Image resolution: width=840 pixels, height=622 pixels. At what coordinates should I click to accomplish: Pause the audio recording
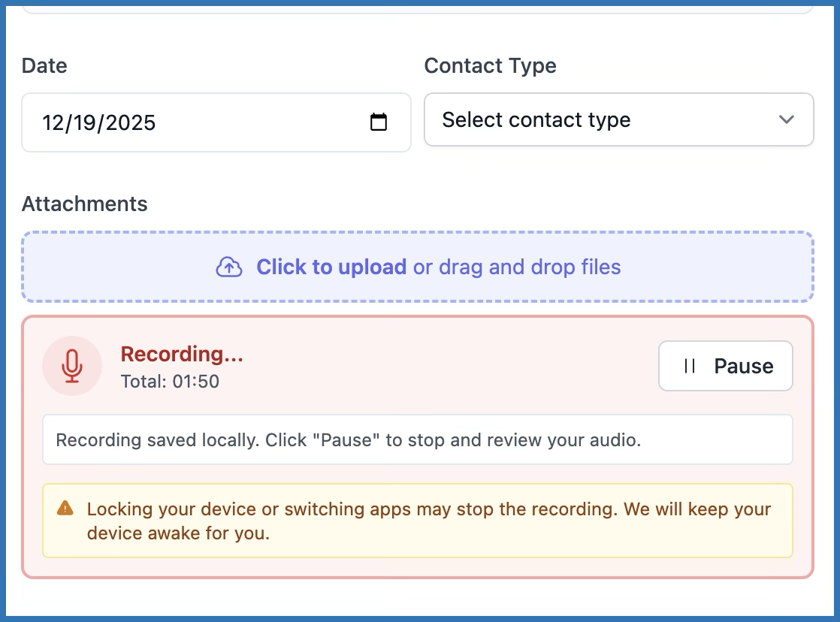[x=725, y=366]
